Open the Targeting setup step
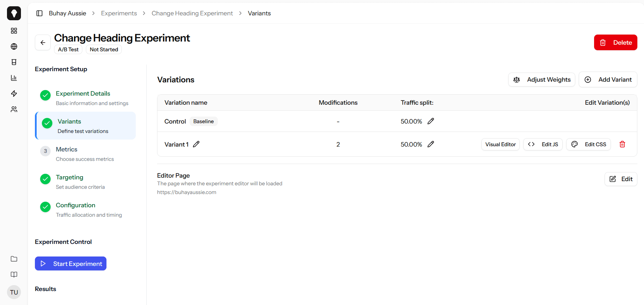This screenshot has width=644, height=305. point(85,181)
